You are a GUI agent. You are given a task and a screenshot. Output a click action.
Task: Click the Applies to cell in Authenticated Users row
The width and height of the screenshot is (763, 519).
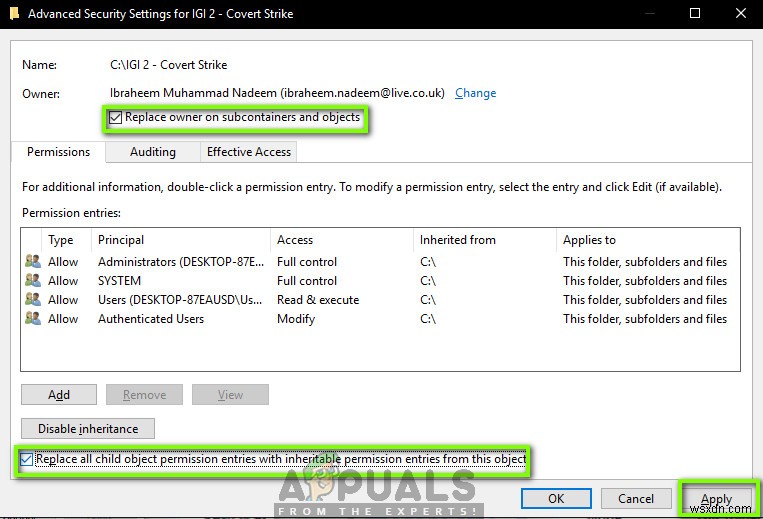coord(645,319)
